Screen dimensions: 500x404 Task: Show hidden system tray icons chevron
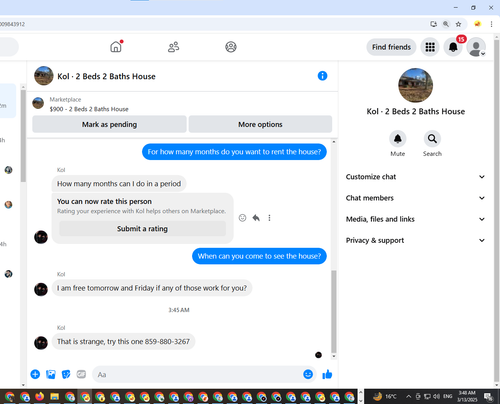pos(408,396)
